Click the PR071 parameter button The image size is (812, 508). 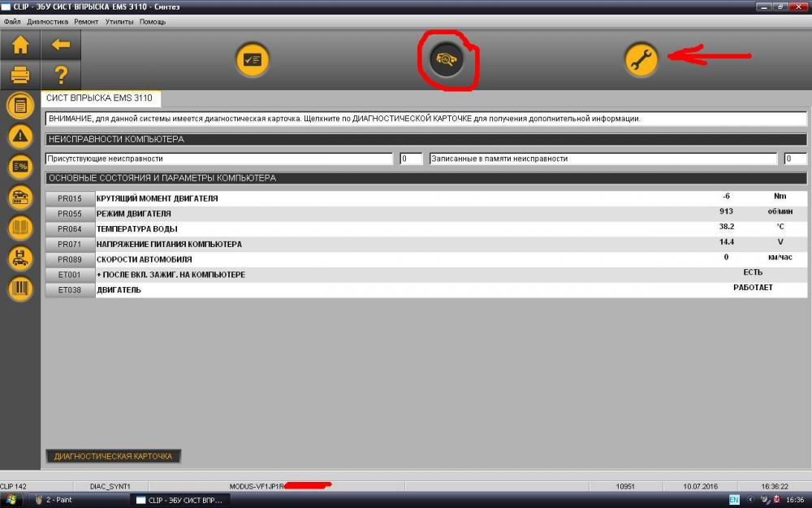coord(70,244)
